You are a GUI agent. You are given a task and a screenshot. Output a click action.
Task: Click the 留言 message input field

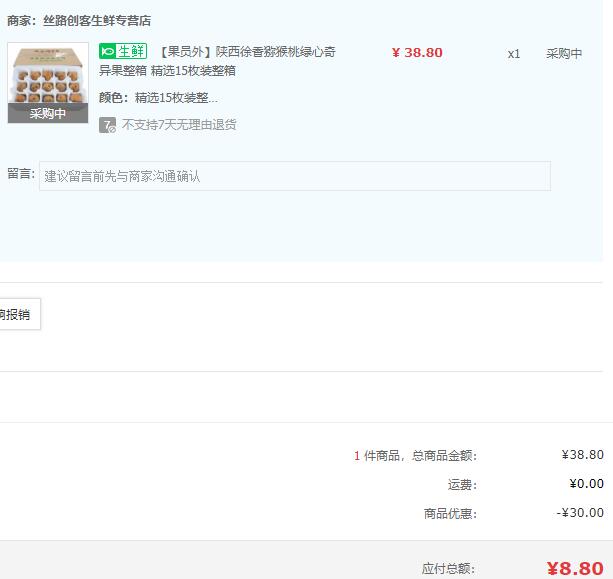[x=294, y=176]
